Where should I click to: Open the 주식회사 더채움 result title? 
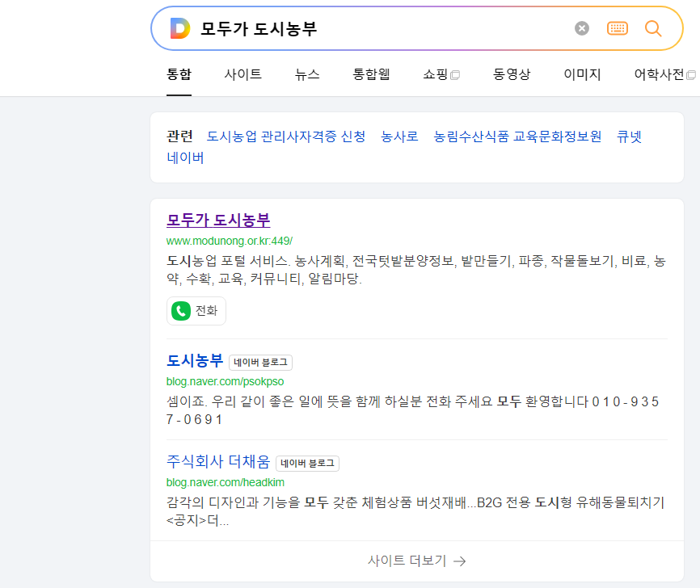[218, 462]
